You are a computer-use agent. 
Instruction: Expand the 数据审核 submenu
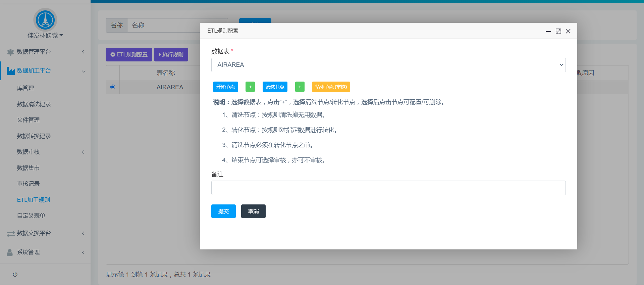[45, 152]
